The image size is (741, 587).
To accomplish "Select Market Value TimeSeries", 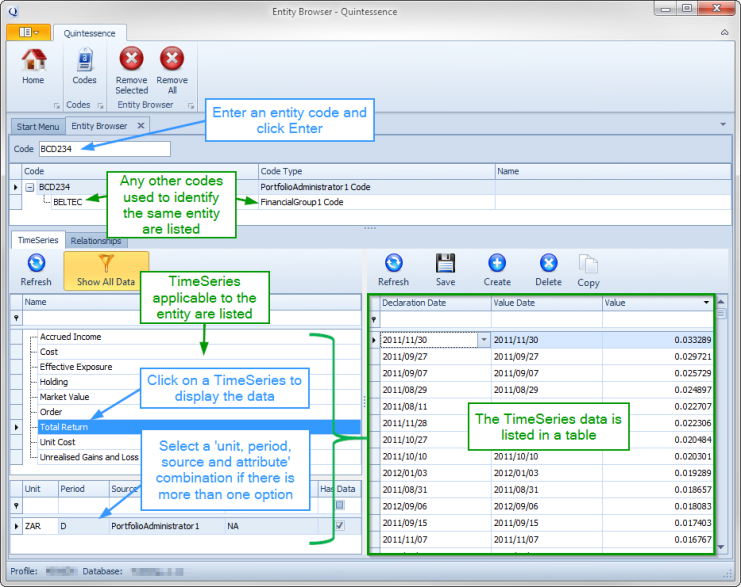I will click(x=64, y=397).
